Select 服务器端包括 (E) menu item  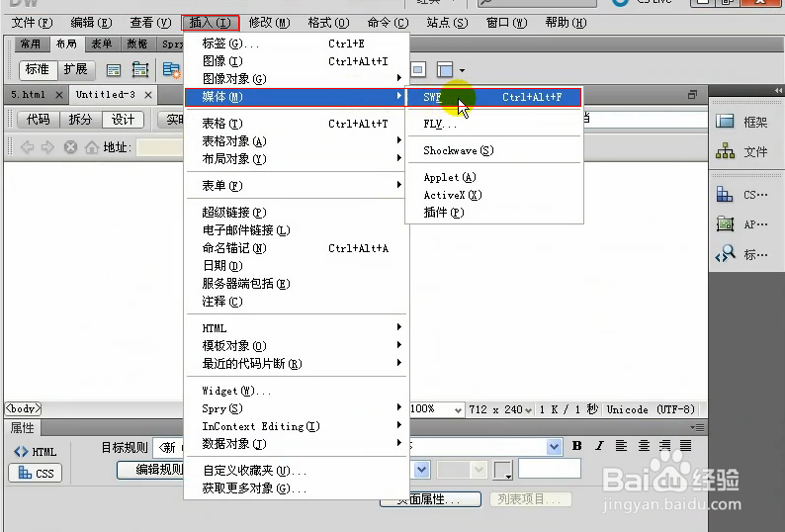pos(296,284)
